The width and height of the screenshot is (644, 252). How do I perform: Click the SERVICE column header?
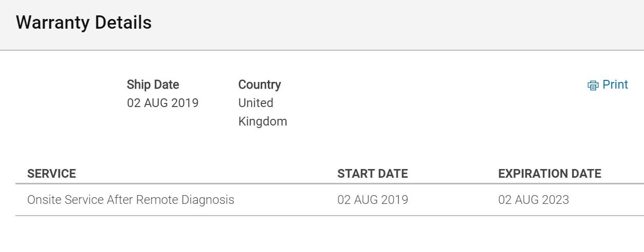click(51, 174)
